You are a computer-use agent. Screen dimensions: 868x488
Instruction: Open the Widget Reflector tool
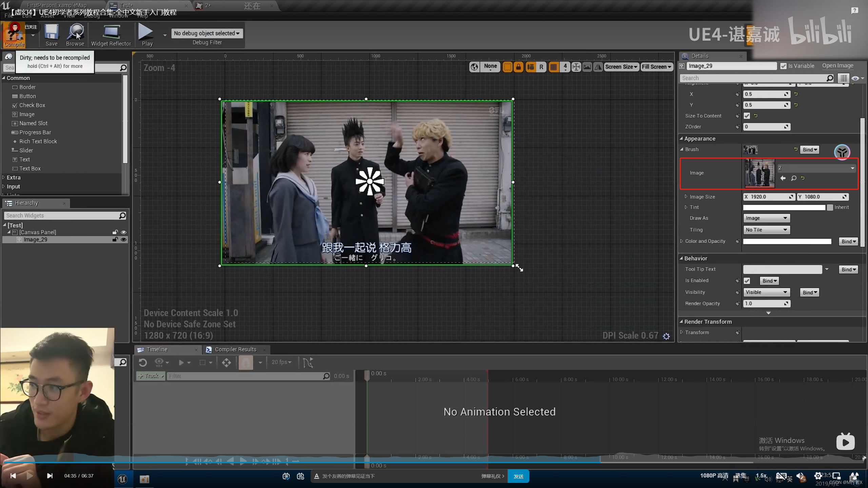click(x=111, y=35)
